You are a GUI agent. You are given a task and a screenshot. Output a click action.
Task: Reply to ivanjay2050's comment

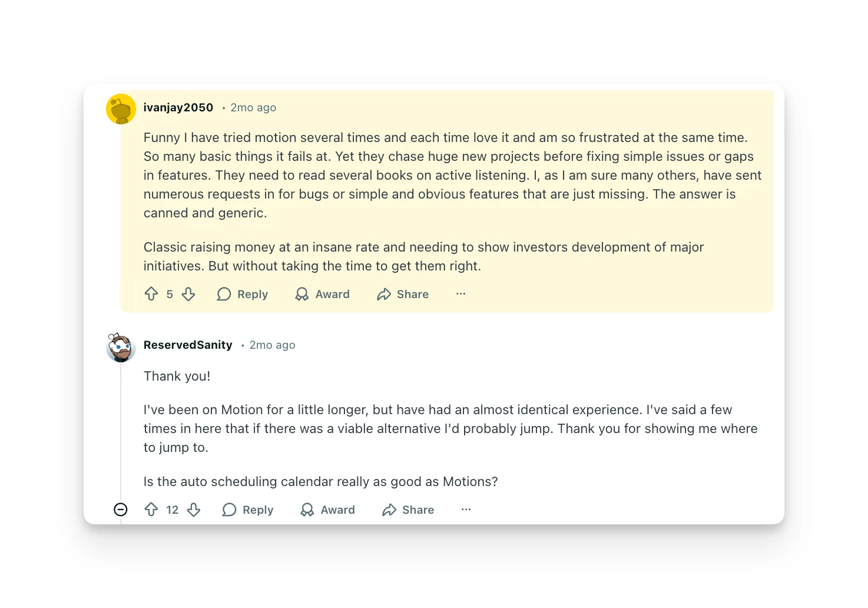243,294
